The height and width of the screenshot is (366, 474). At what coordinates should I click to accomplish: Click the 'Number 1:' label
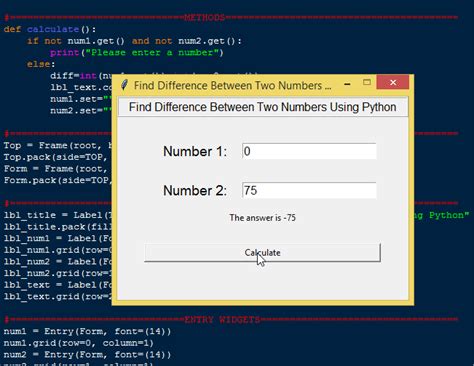pyautogui.click(x=195, y=151)
